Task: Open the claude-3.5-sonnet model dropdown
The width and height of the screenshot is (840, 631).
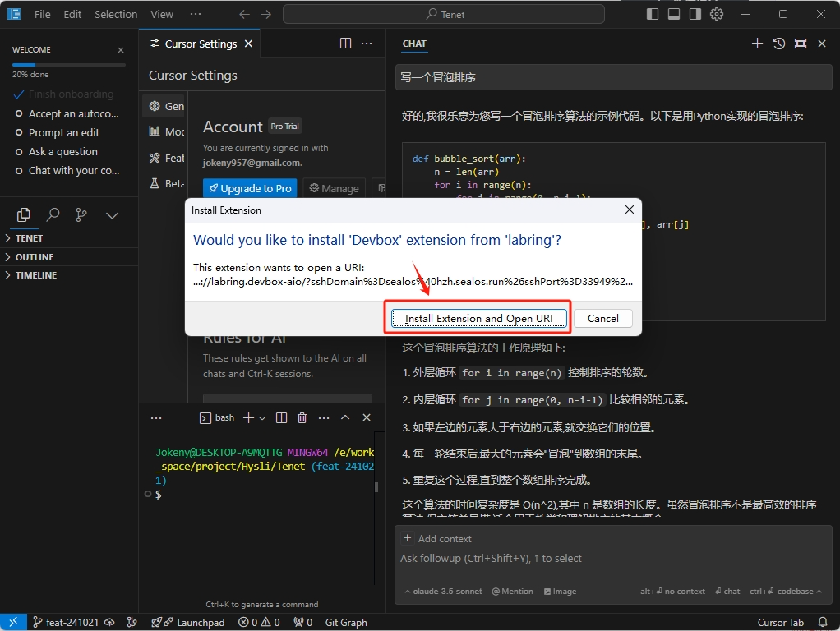Action: coord(444,592)
